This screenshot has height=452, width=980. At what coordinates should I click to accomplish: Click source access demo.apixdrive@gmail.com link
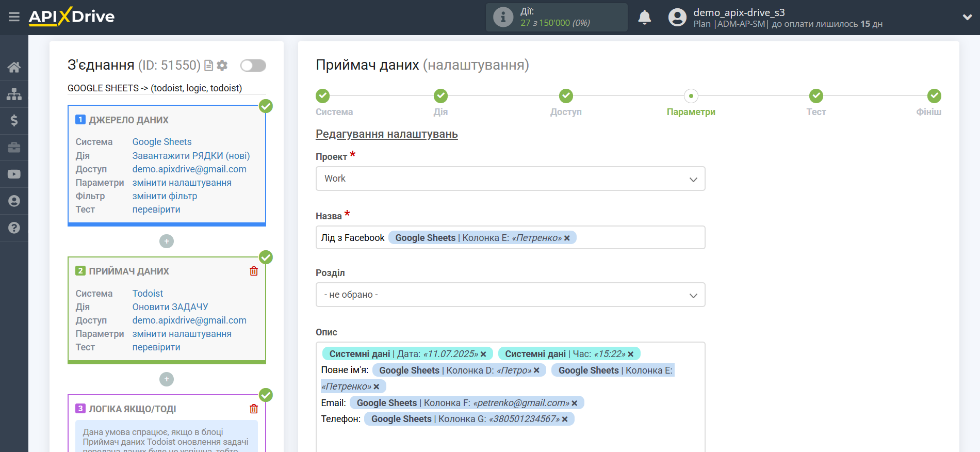point(189,169)
